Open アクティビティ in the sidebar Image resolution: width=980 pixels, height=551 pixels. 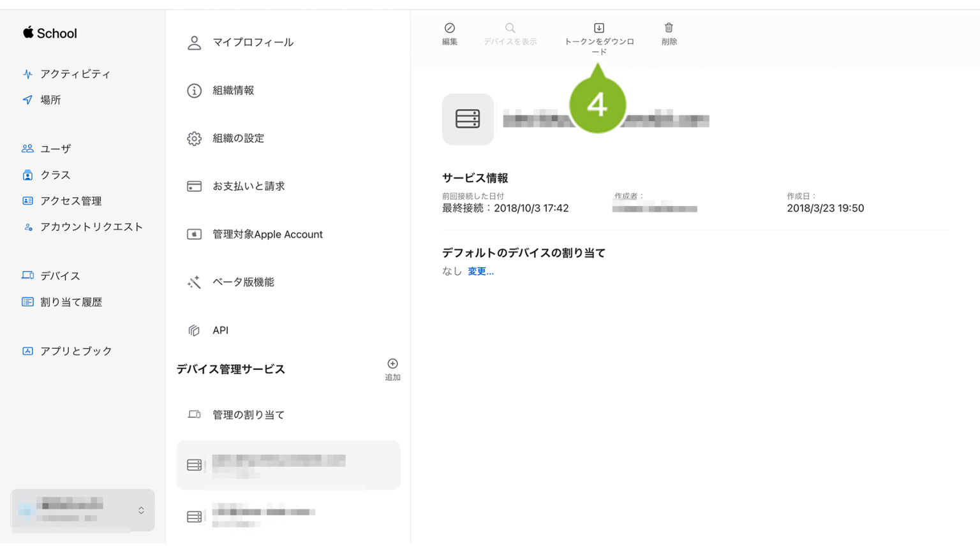click(x=75, y=74)
